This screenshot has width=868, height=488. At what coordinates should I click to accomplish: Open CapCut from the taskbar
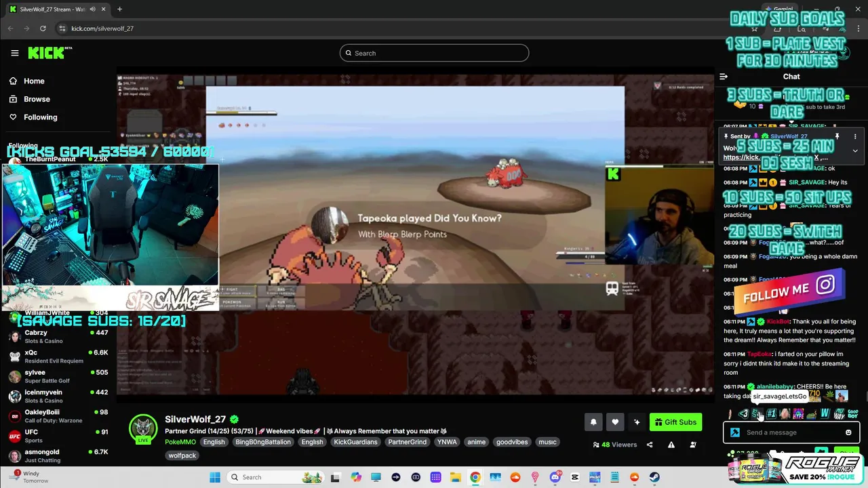pyautogui.click(x=575, y=477)
